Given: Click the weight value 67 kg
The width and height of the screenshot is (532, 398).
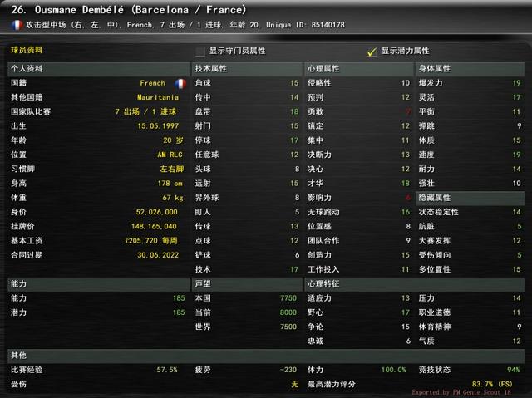Looking at the screenshot, I should (x=173, y=198).
